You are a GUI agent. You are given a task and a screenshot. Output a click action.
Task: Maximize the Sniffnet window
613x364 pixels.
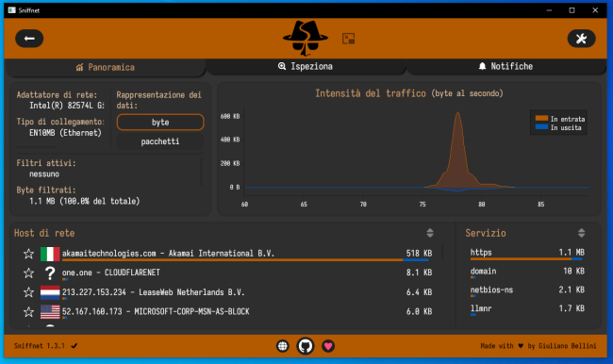[572, 10]
